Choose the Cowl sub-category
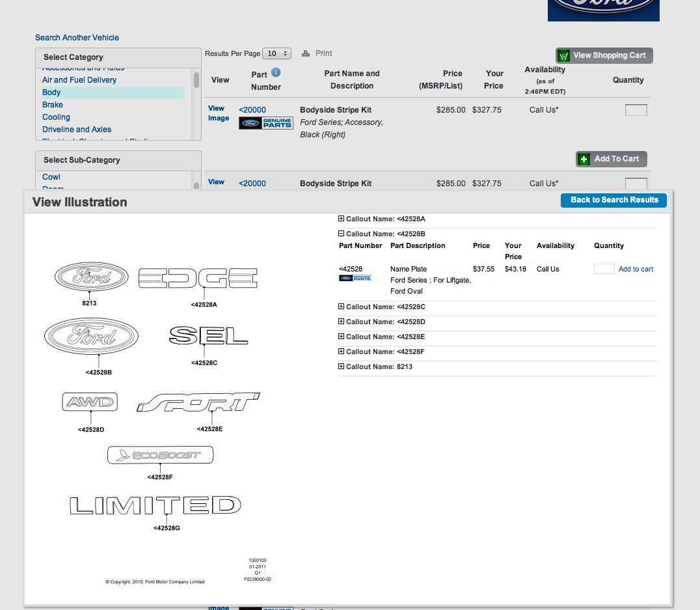Viewport: 700px width, 610px height. (51, 177)
